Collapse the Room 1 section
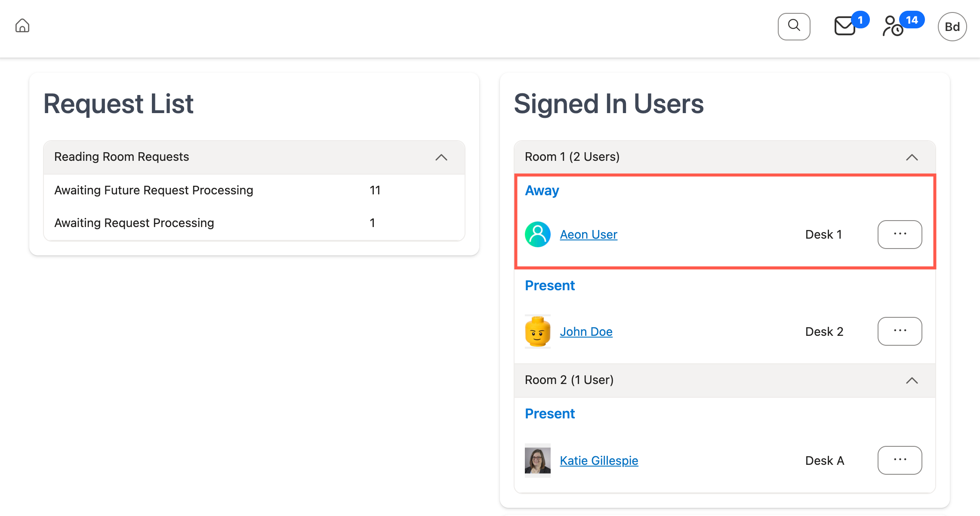 (912, 157)
